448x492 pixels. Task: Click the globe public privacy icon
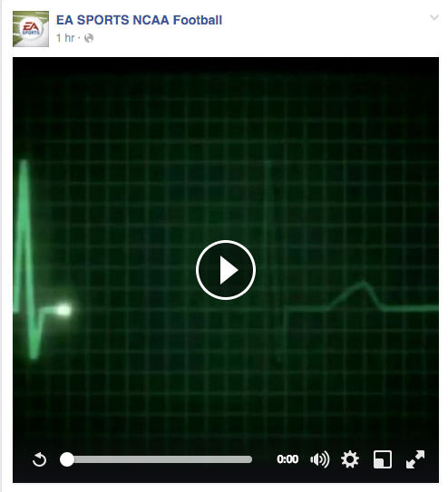(x=89, y=38)
